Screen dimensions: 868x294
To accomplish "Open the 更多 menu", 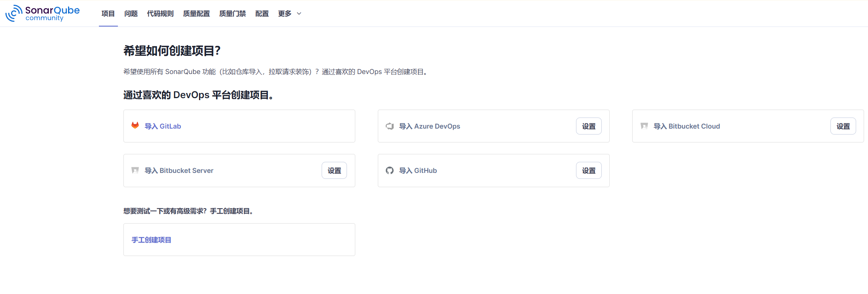I will point(290,13).
